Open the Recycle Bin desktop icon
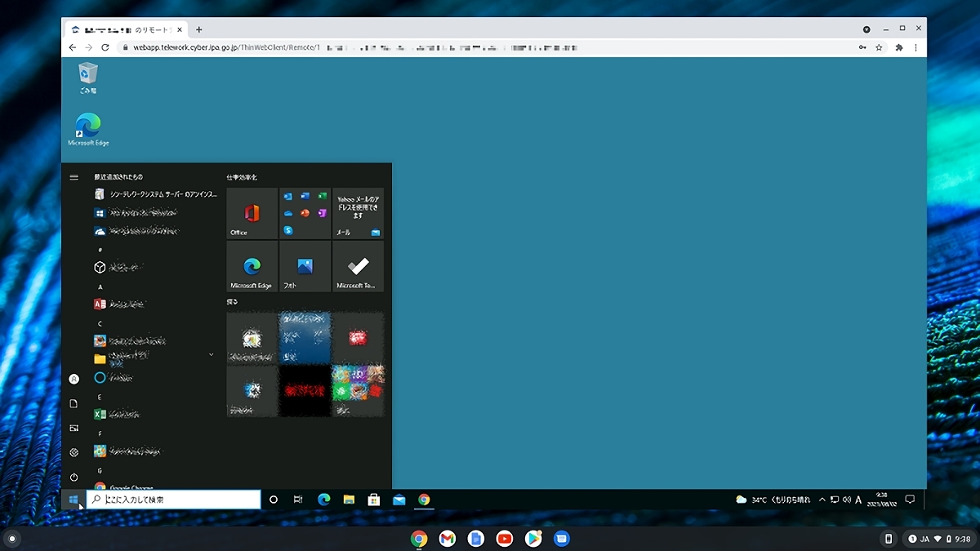This screenshot has width=980, height=551. (87, 78)
